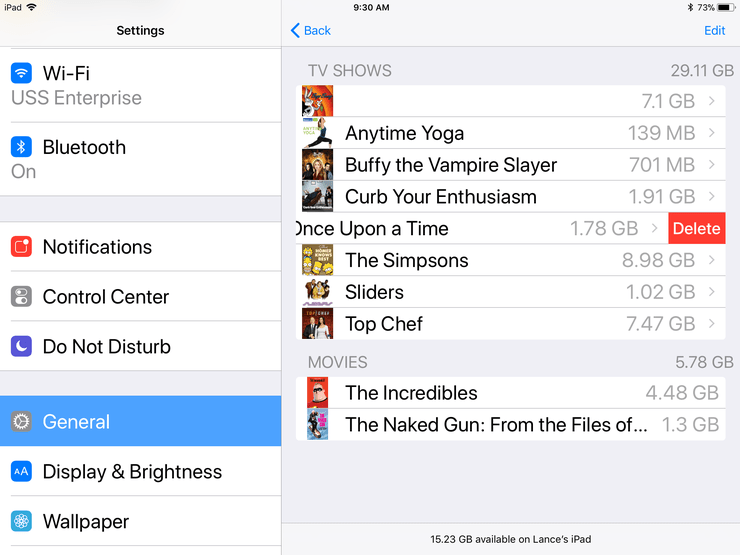
Task: Tap the 4.48 GB Incredibles size
Action: point(682,393)
